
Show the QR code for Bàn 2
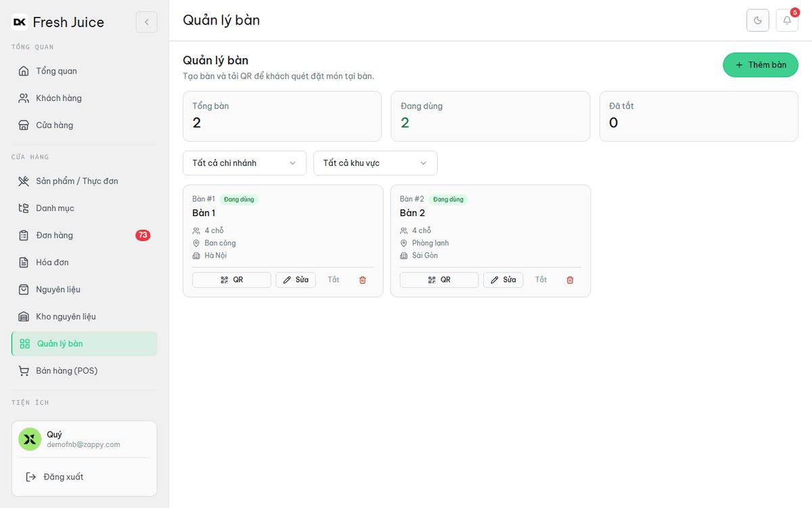tap(439, 280)
